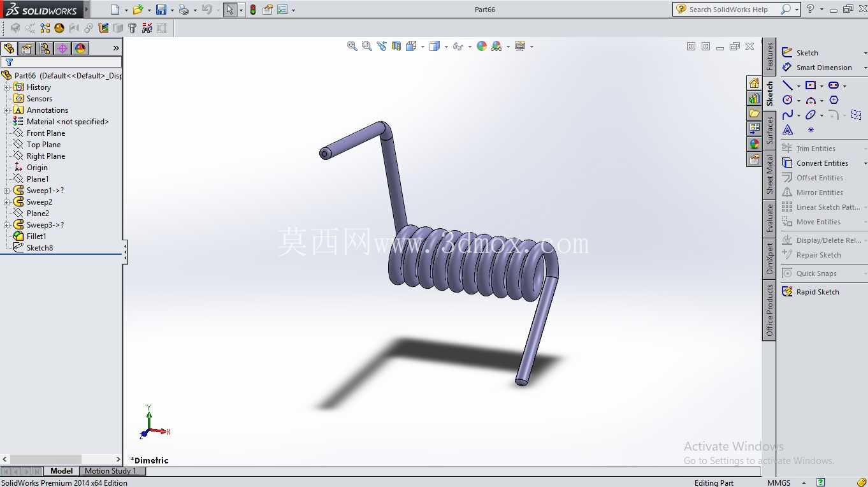
Task: Save the part with the floppy icon
Action: click(x=161, y=10)
